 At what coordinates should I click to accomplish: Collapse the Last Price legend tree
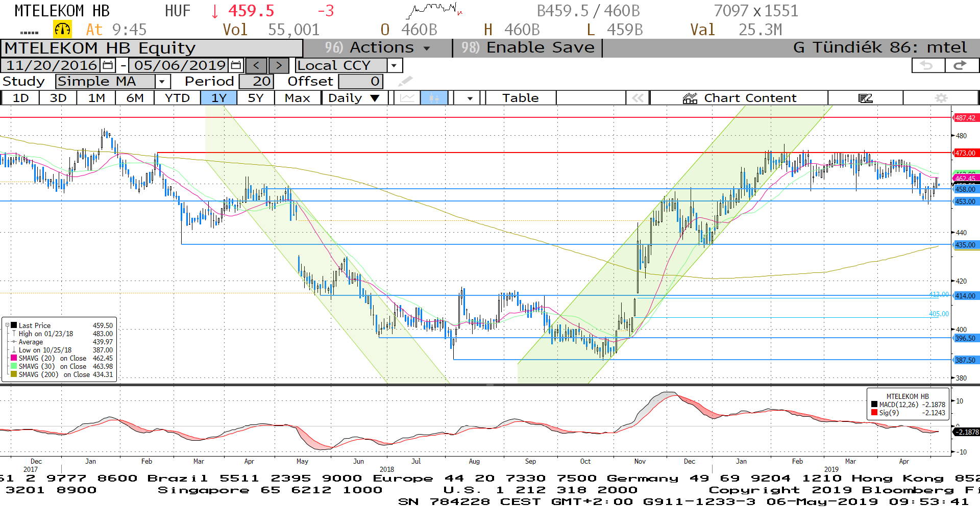[x=7, y=325]
